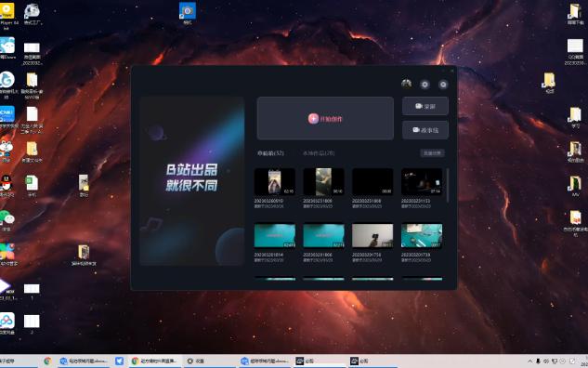
Task: Open the QQ penguin desktop icon
Action: pyautogui.click(x=7, y=186)
